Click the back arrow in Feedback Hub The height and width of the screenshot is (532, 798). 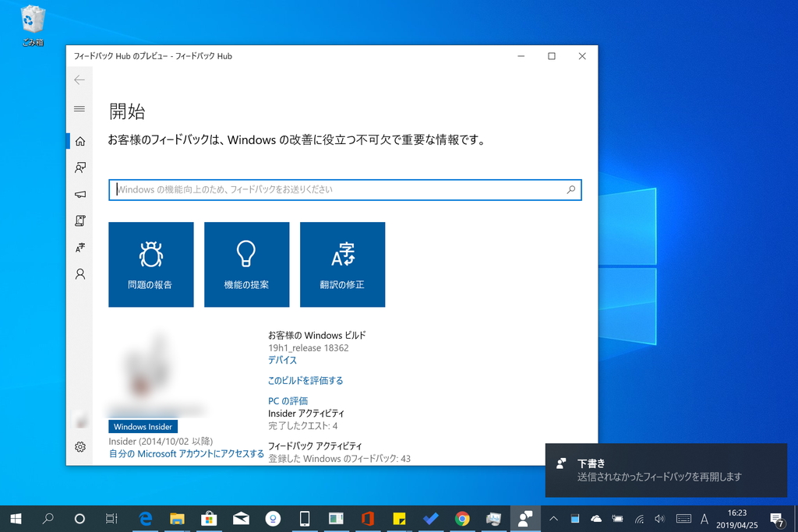79,79
